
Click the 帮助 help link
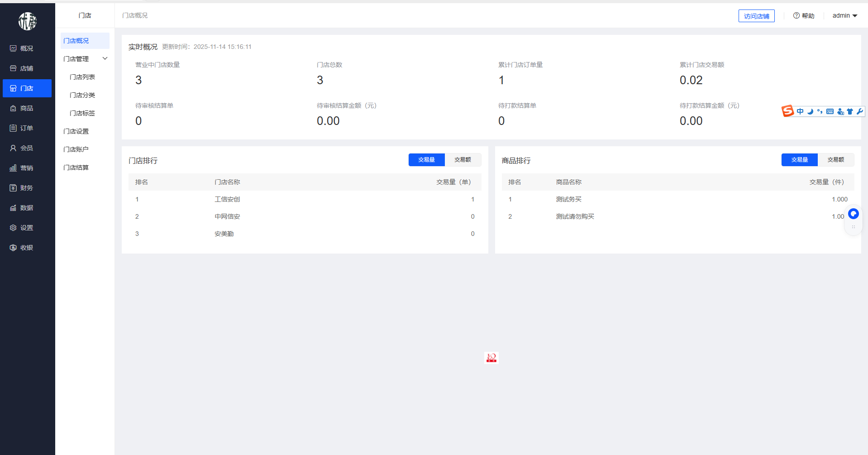tap(804, 16)
